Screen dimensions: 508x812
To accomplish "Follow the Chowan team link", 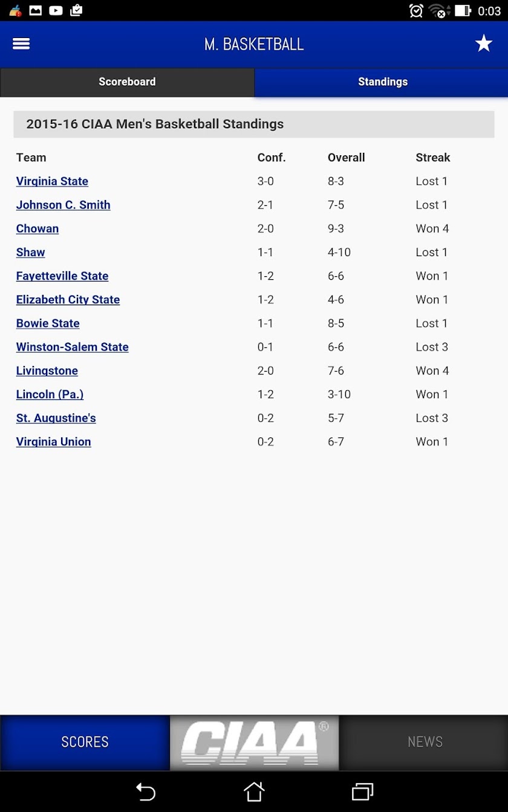I will 37,228.
